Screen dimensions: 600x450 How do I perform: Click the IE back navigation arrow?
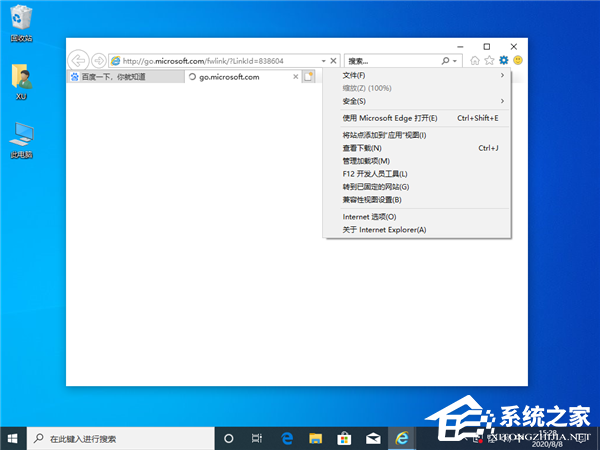tap(77, 60)
